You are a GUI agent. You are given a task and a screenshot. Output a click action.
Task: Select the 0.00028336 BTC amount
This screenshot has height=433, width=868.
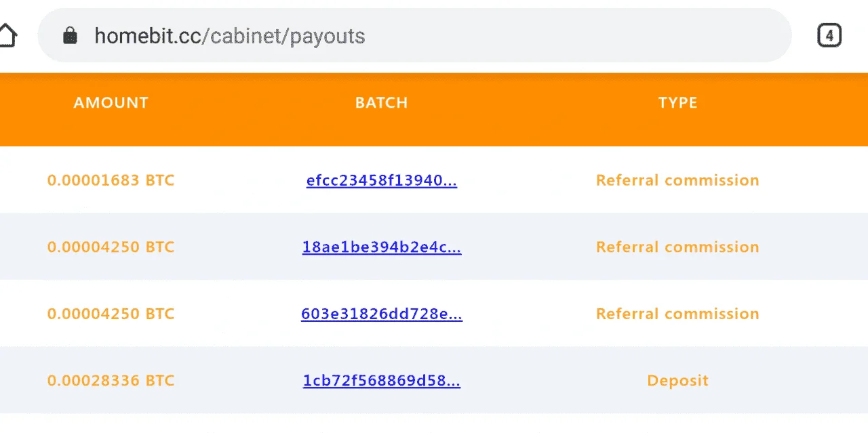(x=111, y=381)
